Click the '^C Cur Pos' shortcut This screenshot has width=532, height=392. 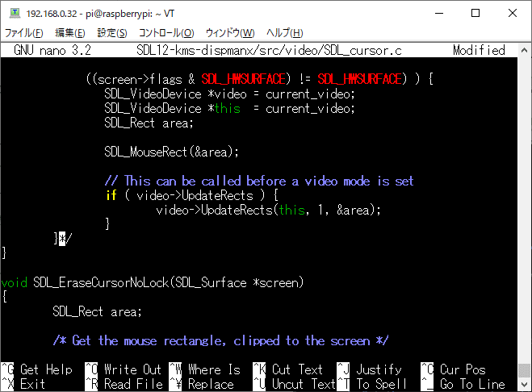[x=453, y=369]
